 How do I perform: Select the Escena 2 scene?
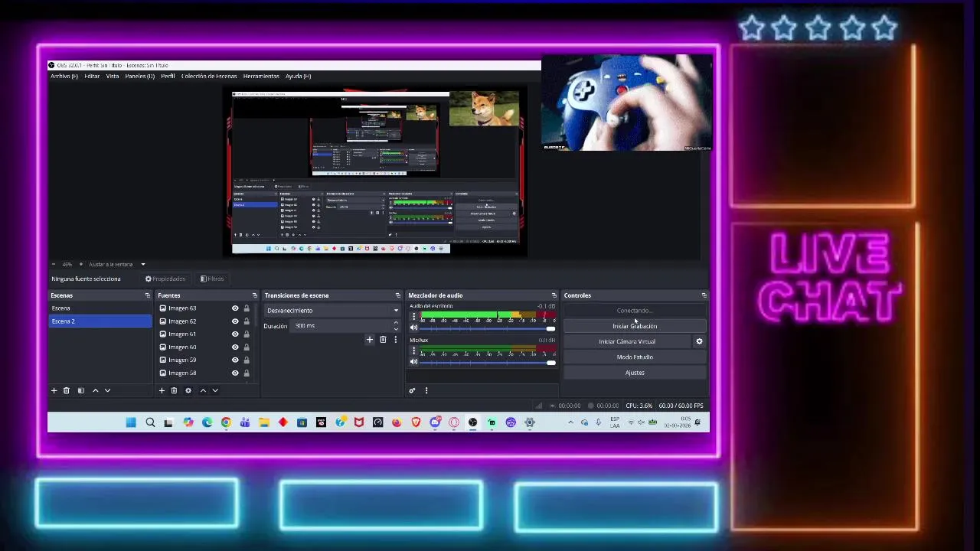(x=100, y=321)
